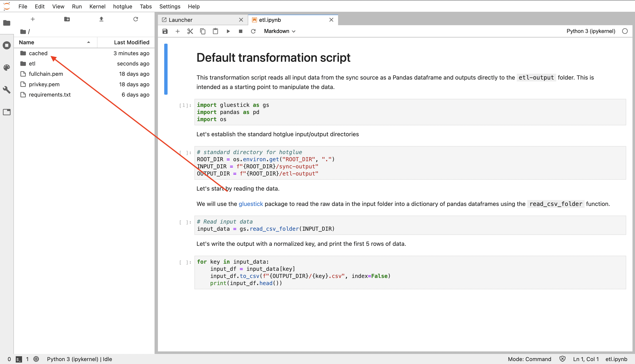Click the Python 3 (ipykernel) kernel name button
The width and height of the screenshot is (635, 364).
(x=590, y=31)
